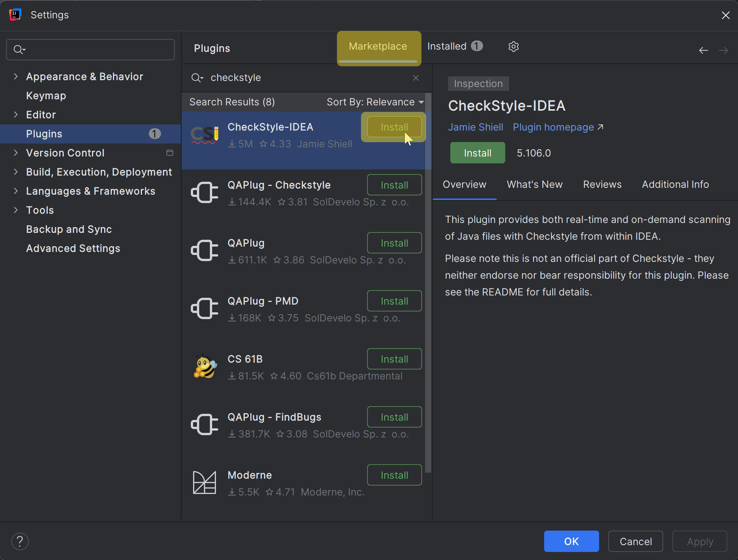
Task: Click the IntelliJ IDEA logo in title bar
Action: [15, 15]
